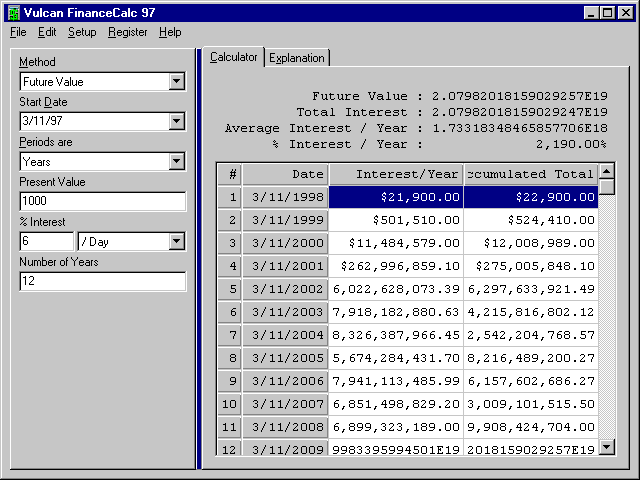640x480 pixels.
Task: Open the Edit menu
Action: pyautogui.click(x=47, y=32)
